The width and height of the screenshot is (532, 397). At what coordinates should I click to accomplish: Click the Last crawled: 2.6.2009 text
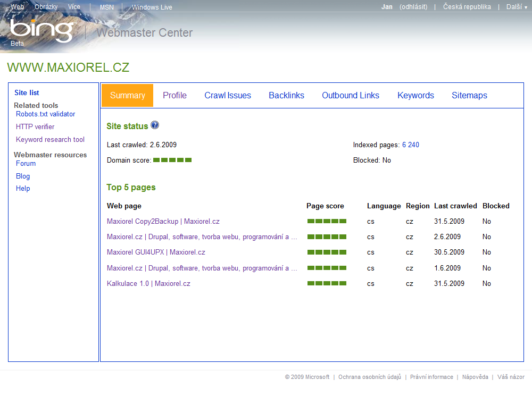(x=142, y=145)
